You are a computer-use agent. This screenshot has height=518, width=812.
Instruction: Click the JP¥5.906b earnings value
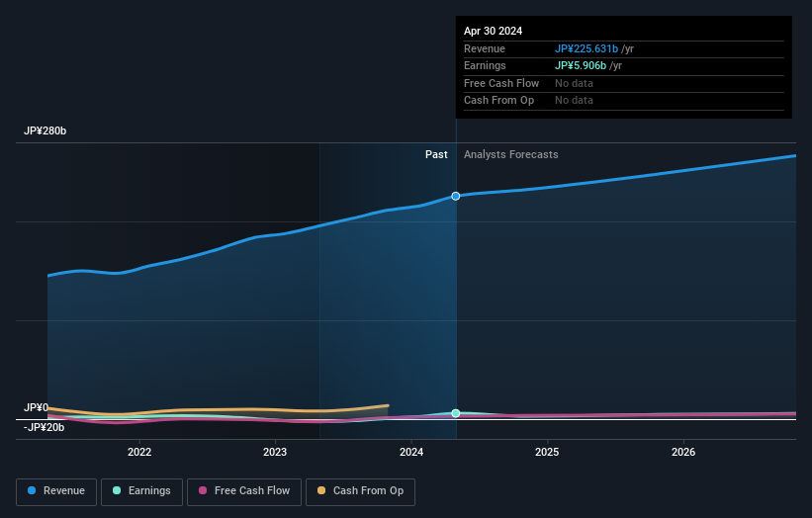pyautogui.click(x=581, y=65)
